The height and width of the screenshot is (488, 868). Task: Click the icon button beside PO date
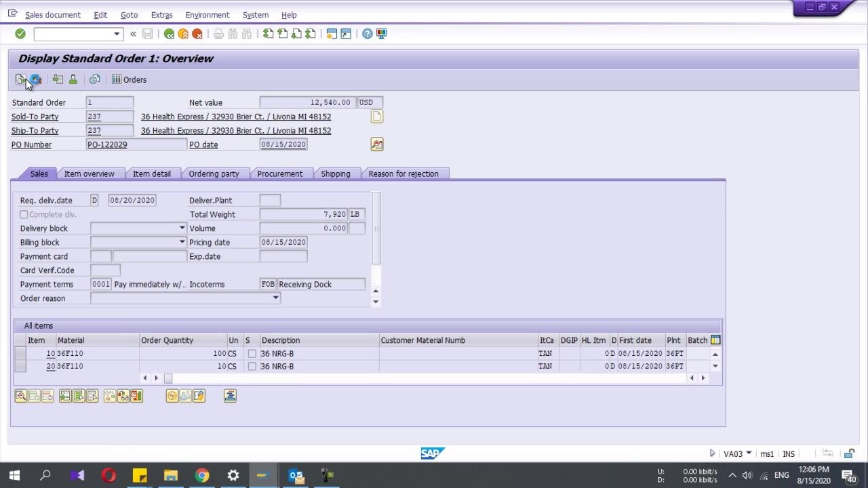377,144
